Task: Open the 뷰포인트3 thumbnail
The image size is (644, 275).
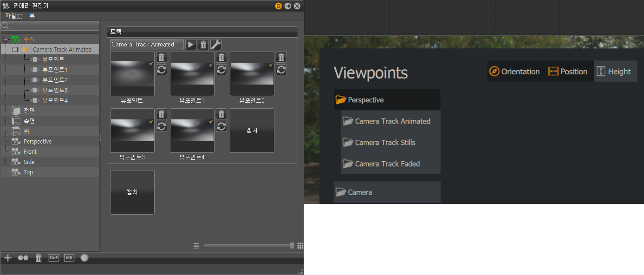Action: pyautogui.click(x=132, y=131)
